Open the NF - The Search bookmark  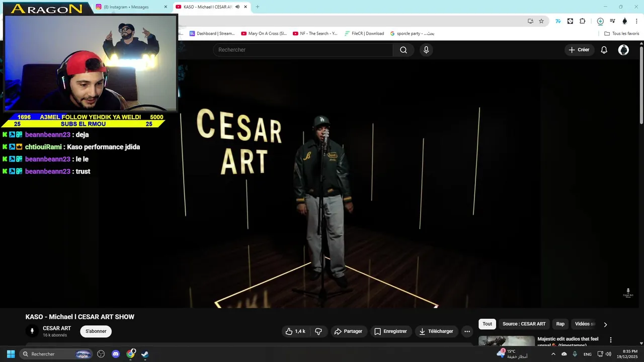click(x=315, y=34)
